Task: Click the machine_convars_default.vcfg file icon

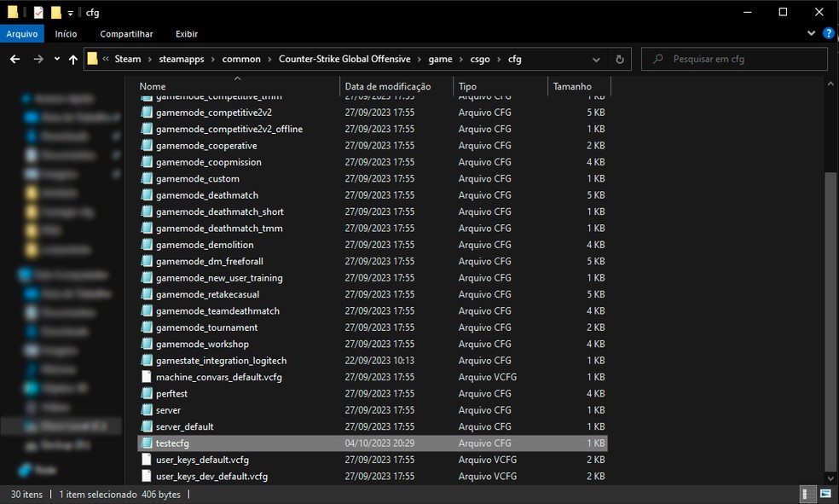Action: [147, 377]
